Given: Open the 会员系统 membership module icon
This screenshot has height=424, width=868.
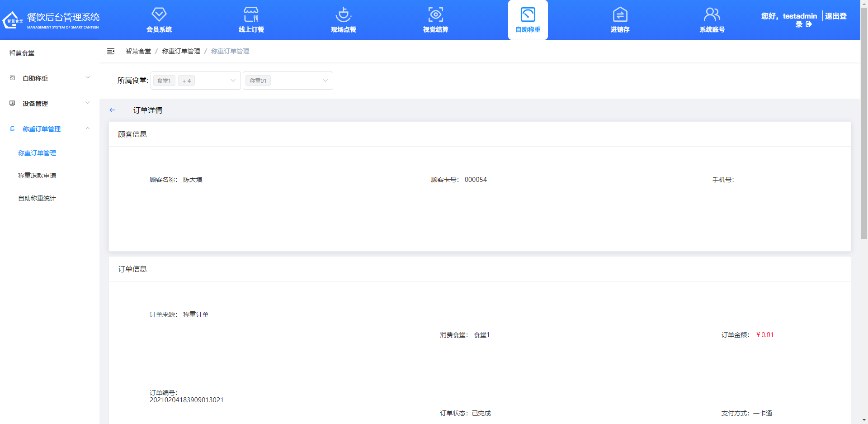Looking at the screenshot, I should 159,15.
